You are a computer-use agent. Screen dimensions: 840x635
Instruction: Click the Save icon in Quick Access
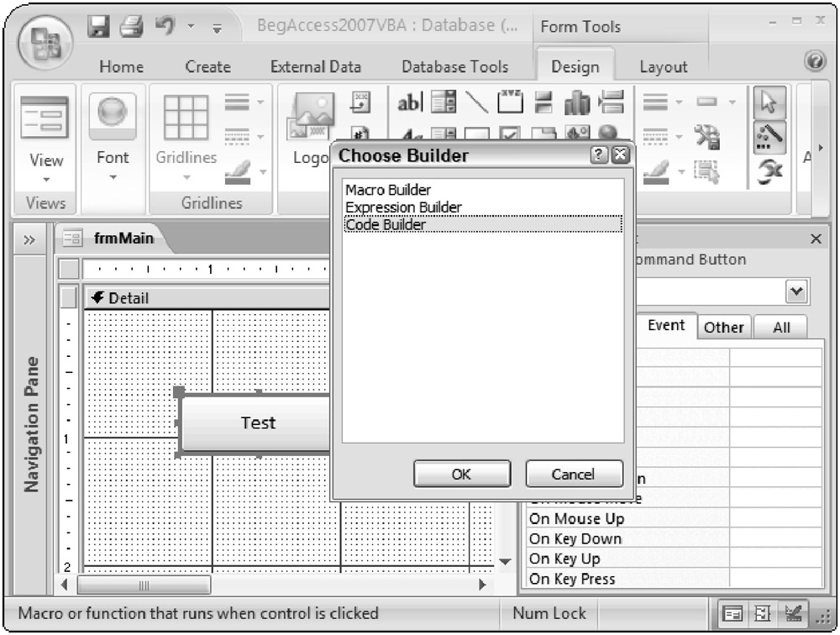[100, 26]
